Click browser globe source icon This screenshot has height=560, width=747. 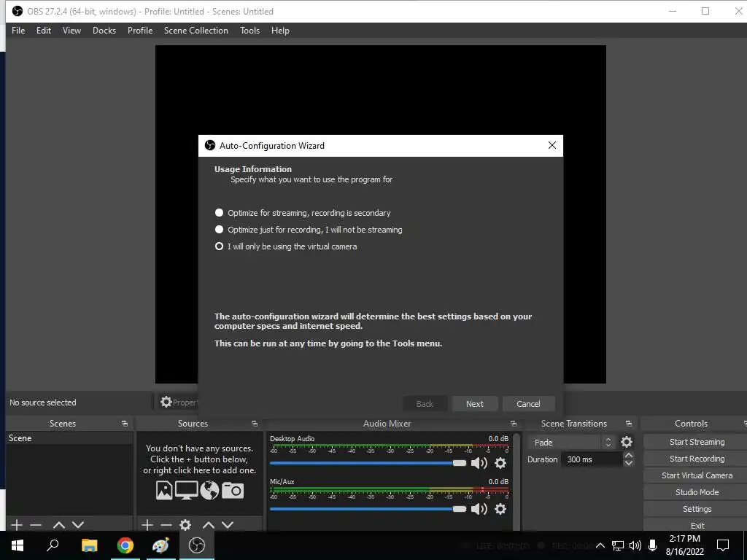tap(209, 490)
